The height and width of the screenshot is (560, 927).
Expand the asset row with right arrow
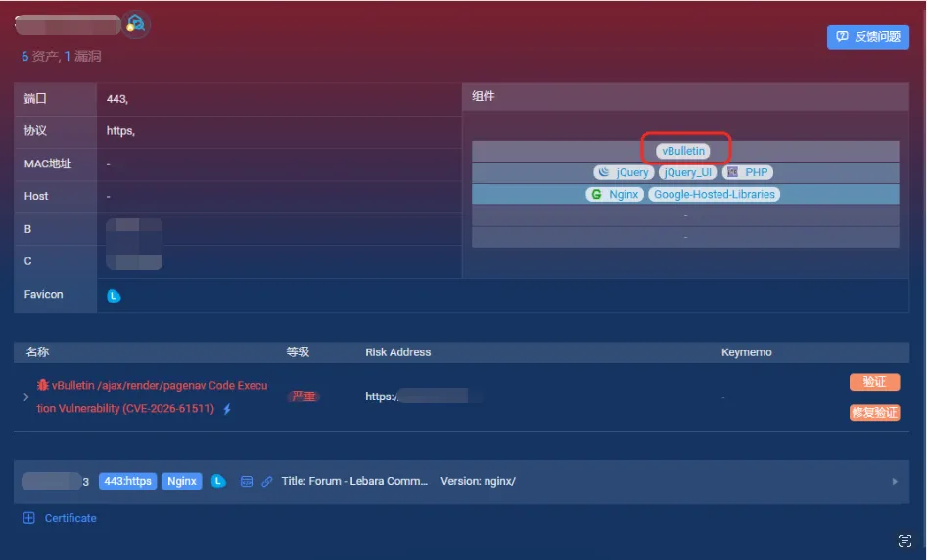[x=895, y=482]
